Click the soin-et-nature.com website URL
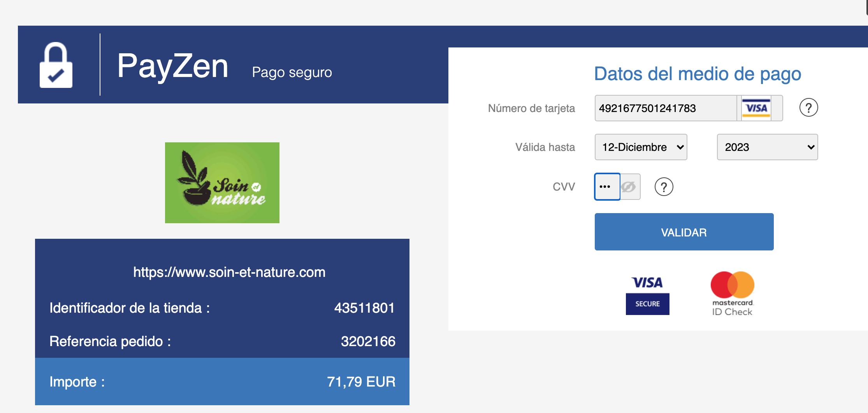The image size is (868, 413). [229, 272]
